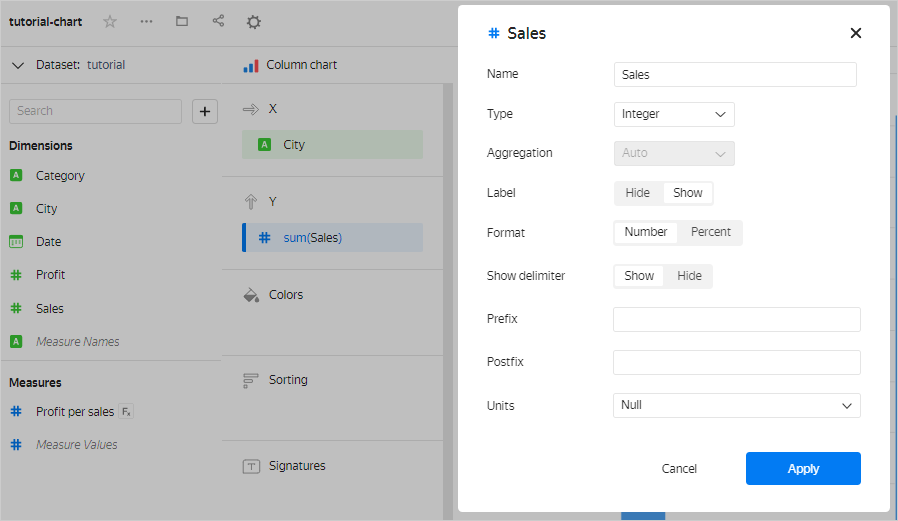Close the Sales dialog with X
Image resolution: width=898 pixels, height=521 pixels.
coord(855,33)
